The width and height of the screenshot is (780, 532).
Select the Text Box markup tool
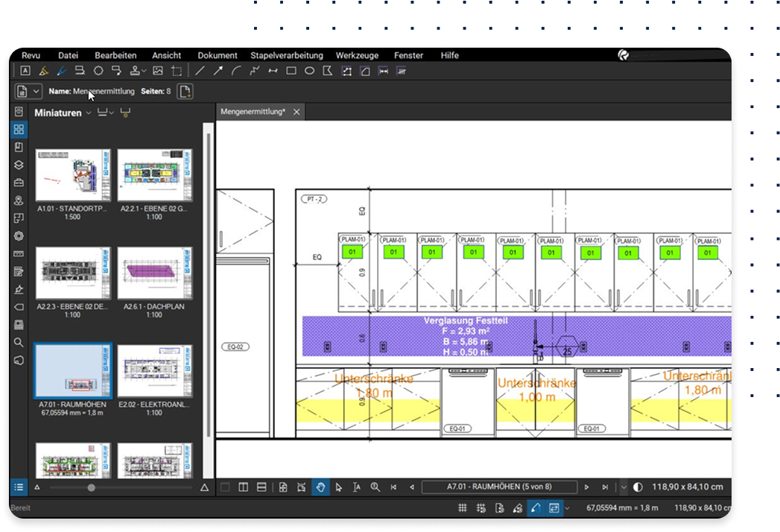tap(25, 71)
